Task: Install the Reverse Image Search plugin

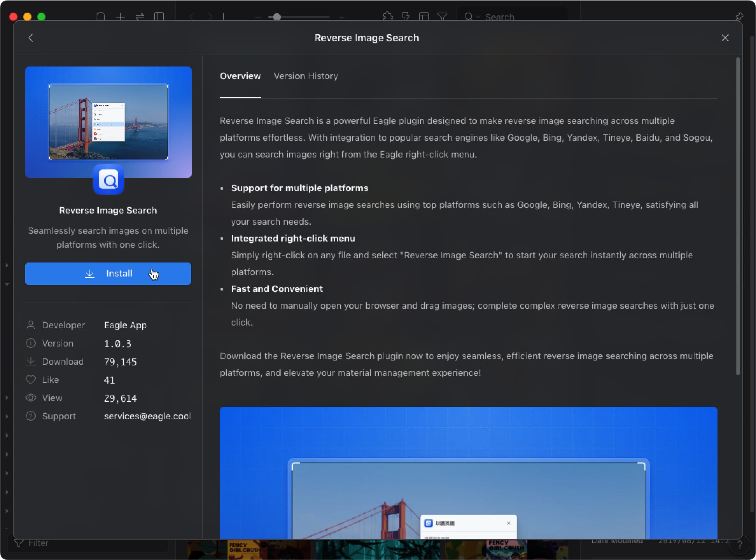Action: coord(108,274)
